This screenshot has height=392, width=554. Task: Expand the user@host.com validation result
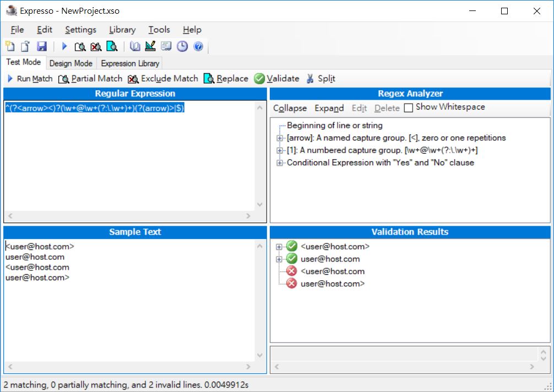[279, 259]
